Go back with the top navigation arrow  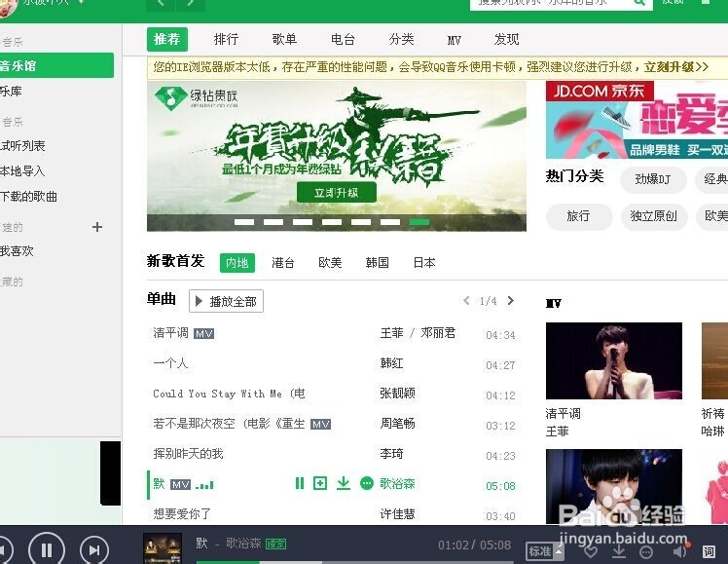[161, 4]
